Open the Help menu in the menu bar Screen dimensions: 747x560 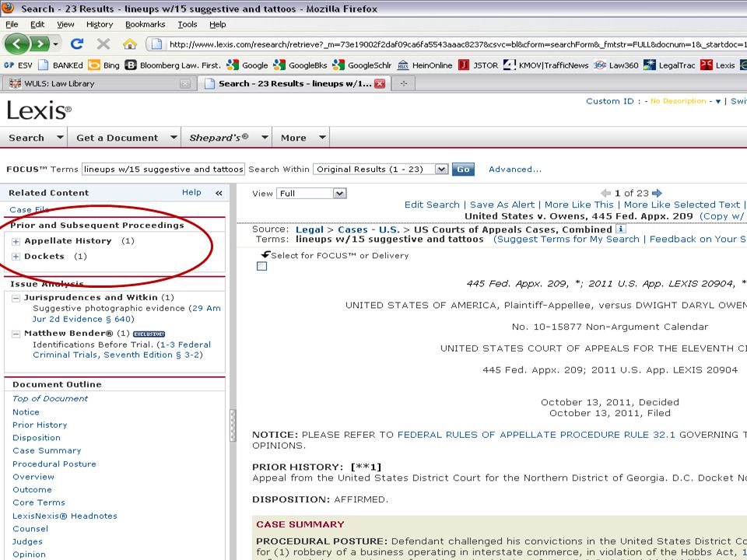(218, 24)
